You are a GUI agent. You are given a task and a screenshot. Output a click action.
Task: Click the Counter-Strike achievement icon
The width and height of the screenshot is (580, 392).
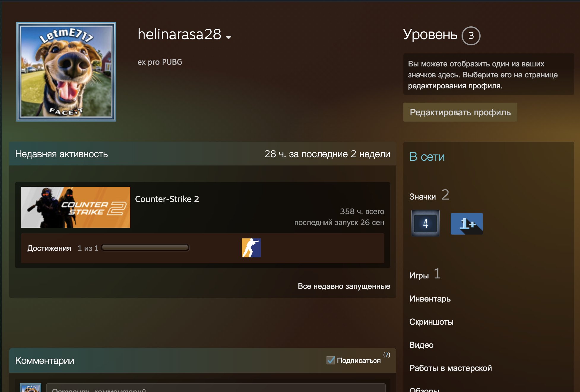[x=251, y=248]
